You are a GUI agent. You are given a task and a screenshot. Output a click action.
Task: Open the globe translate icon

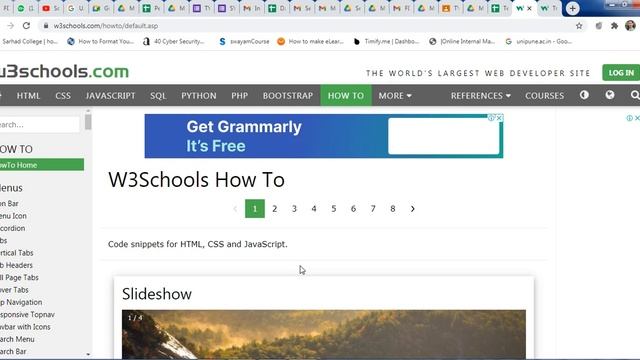coord(609,95)
